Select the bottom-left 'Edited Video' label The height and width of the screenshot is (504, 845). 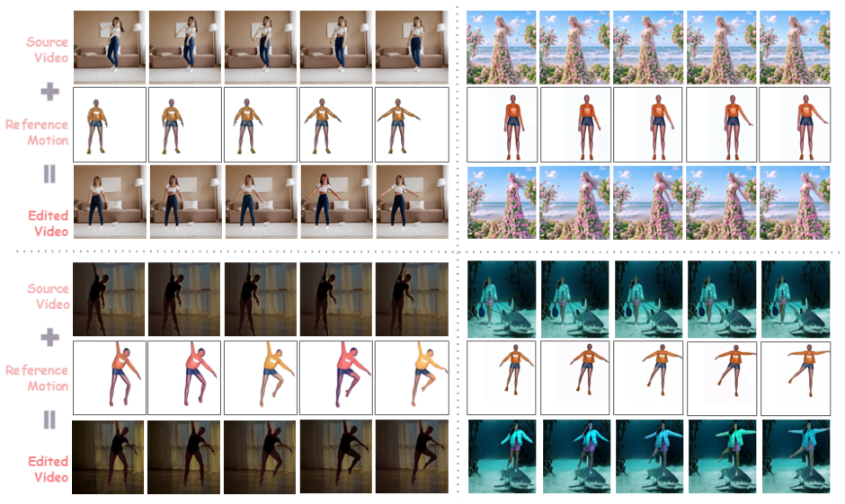pyautogui.click(x=48, y=469)
